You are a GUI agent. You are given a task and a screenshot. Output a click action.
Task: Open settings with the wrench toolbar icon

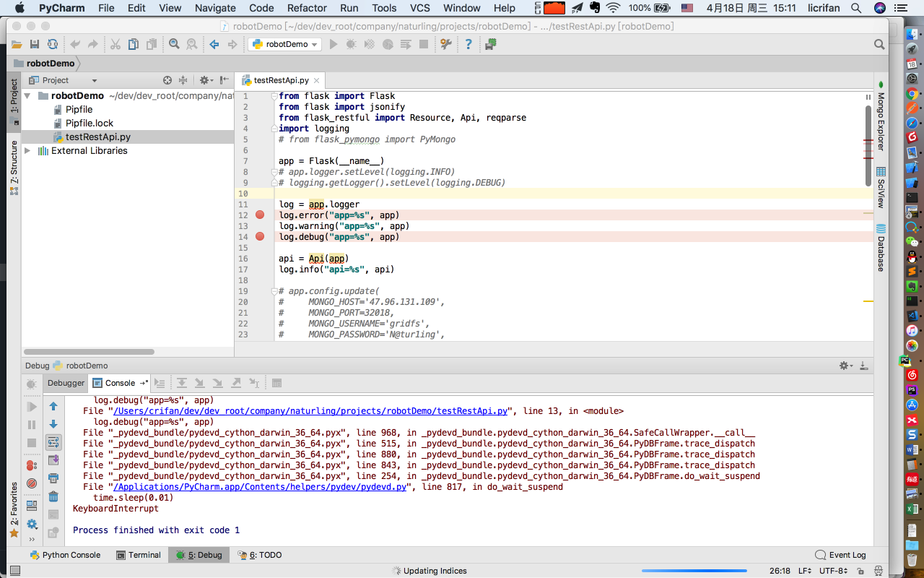(445, 45)
